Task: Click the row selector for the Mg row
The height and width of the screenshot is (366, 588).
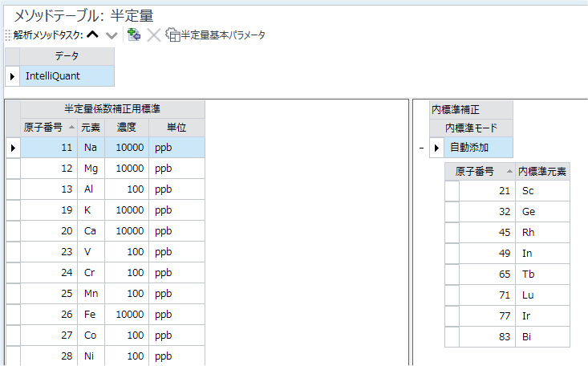Action: (13, 169)
